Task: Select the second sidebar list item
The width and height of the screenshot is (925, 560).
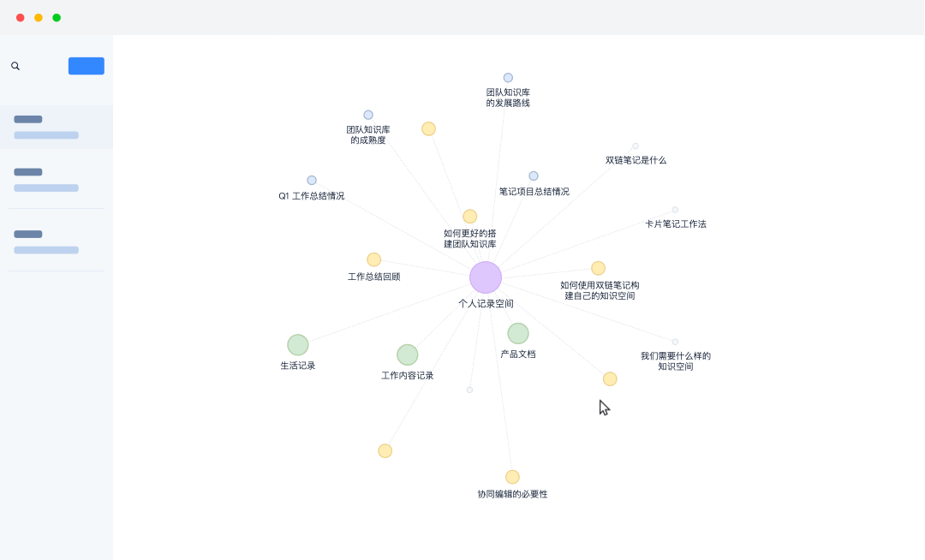Action: pyautogui.click(x=57, y=180)
